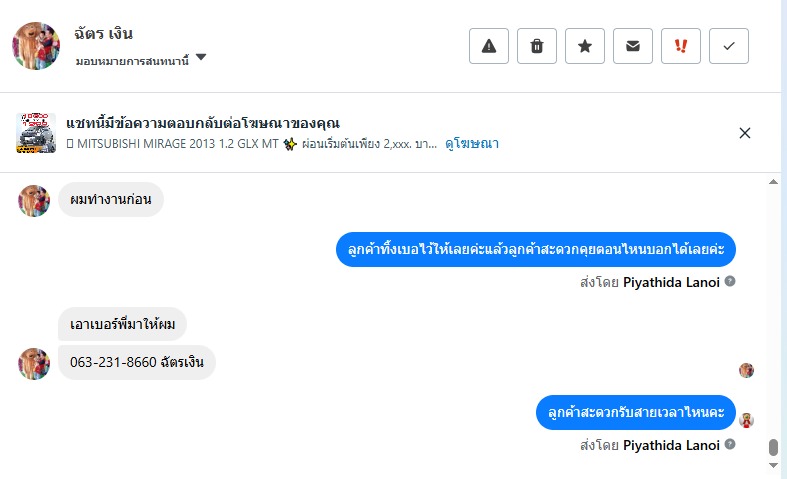Click the customer name ฉัตร เงิน

coord(104,34)
